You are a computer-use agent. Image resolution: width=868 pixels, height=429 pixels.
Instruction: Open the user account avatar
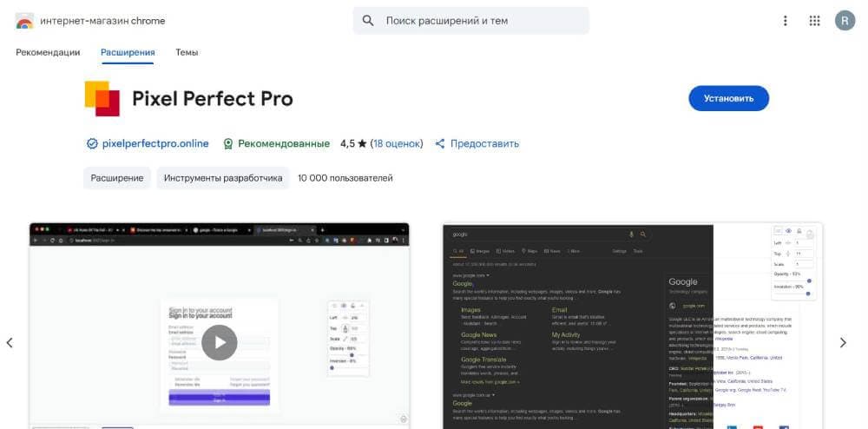845,21
